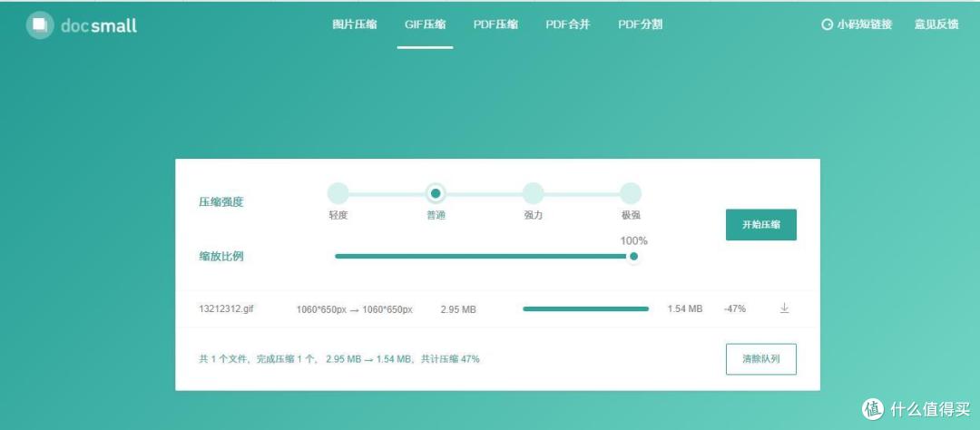Start compression with 开始压缩 button
Image resolution: width=980 pixels, height=430 pixels.
(x=760, y=224)
